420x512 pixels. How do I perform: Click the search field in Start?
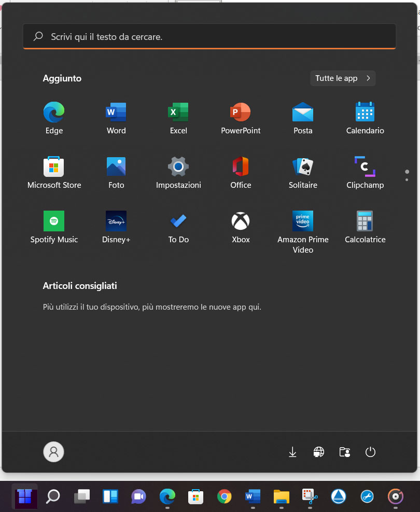(x=209, y=36)
